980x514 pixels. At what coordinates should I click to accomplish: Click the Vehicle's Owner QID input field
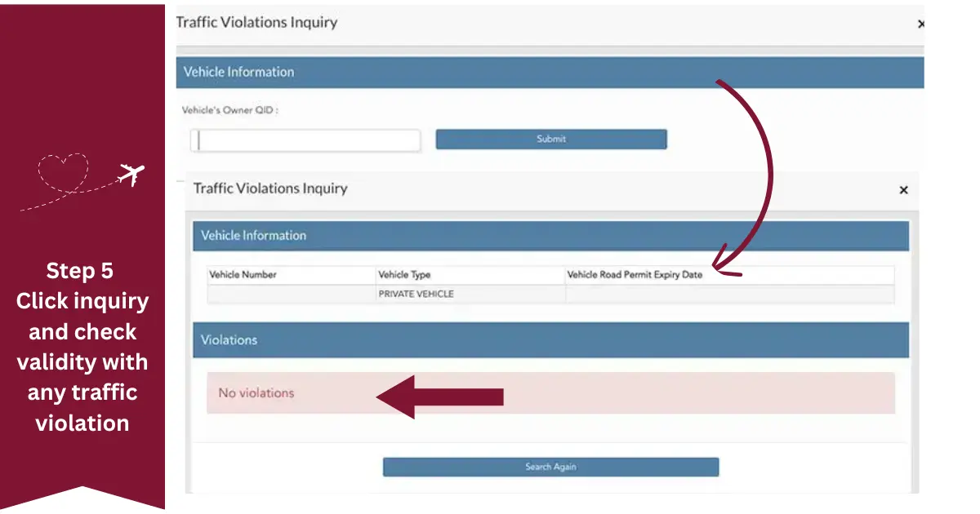(305, 140)
